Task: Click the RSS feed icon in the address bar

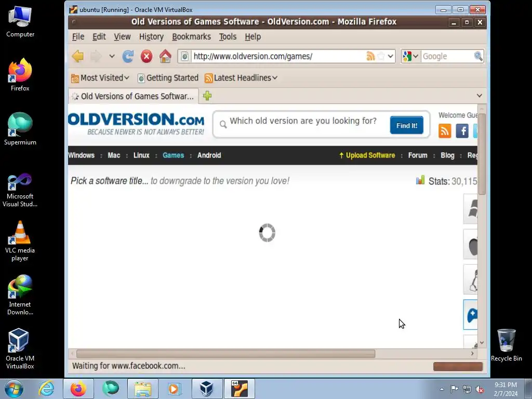Action: click(x=370, y=56)
